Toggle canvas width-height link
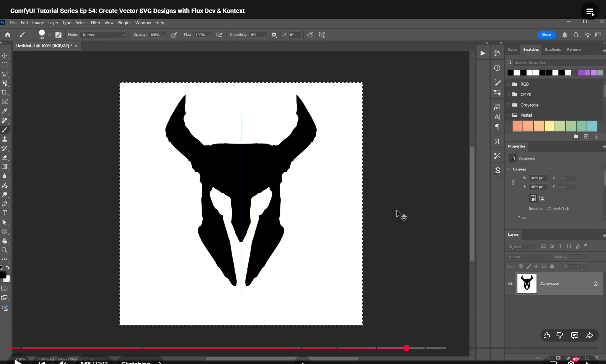The width and height of the screenshot is (606, 364). pos(513,182)
